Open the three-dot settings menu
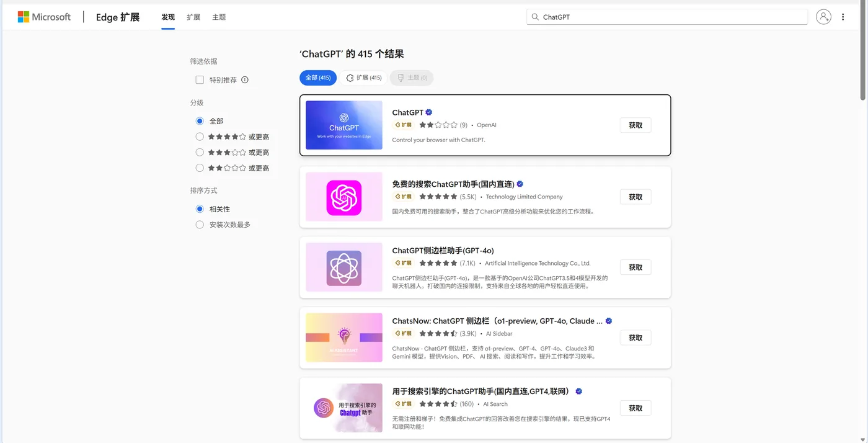This screenshot has height=443, width=868. [x=843, y=17]
